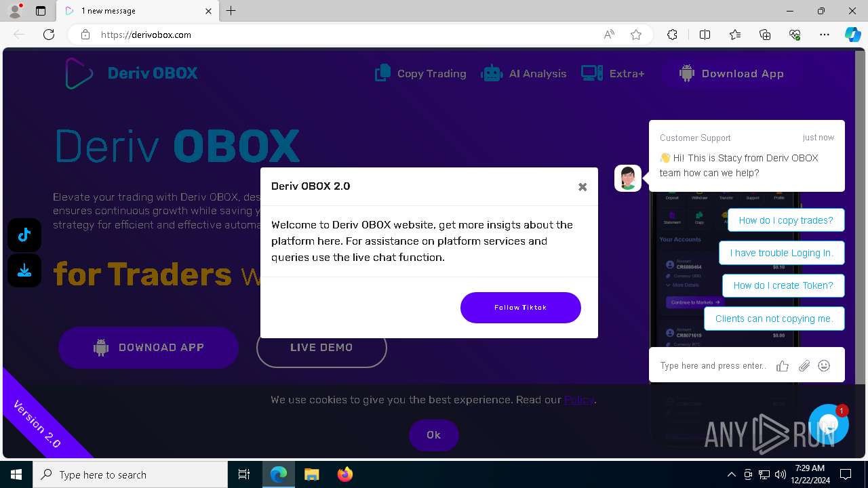
Task: Focus the chat message input field
Action: click(713, 366)
